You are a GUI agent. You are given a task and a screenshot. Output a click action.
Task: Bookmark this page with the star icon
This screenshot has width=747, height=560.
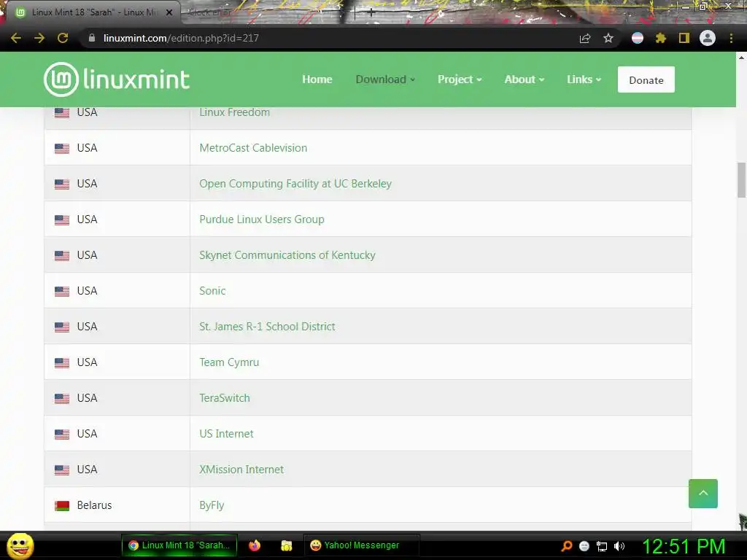[608, 38]
